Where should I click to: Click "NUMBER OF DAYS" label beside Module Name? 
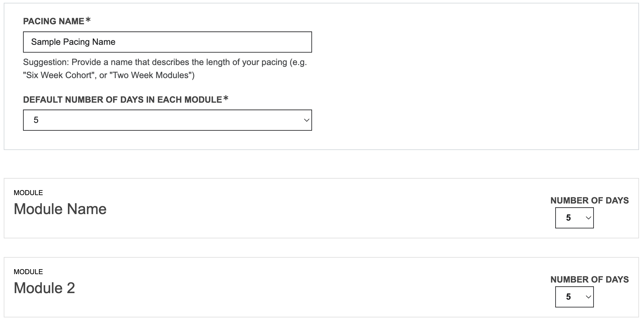pos(590,200)
